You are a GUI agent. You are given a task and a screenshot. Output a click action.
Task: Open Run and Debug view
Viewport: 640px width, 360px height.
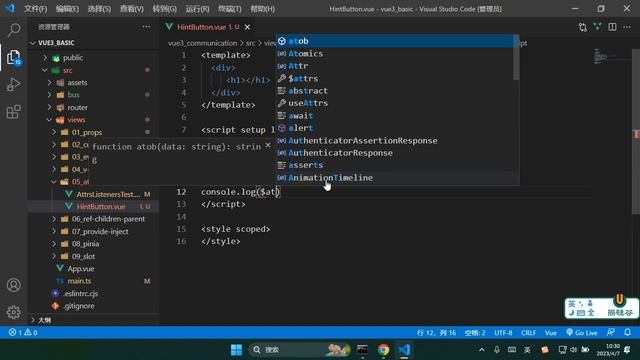(13, 84)
